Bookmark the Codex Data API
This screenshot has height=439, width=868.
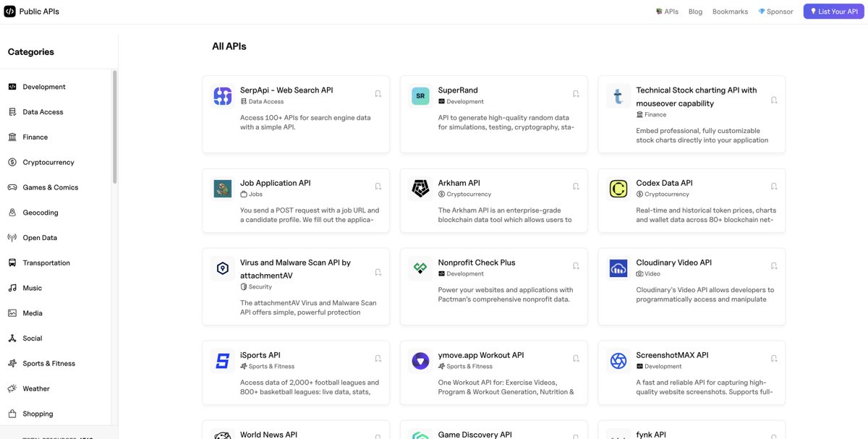coord(774,186)
